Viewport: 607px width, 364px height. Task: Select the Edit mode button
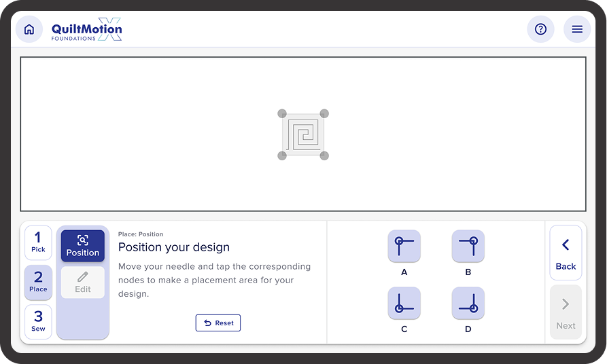83,283
